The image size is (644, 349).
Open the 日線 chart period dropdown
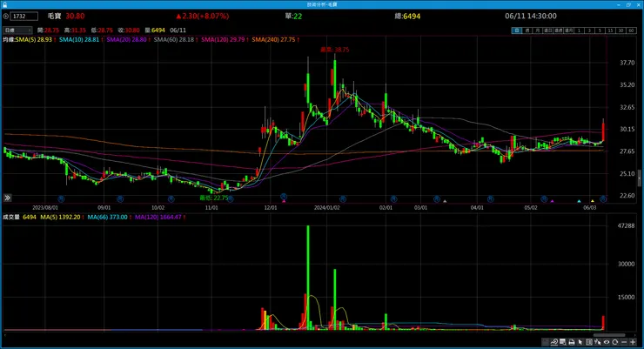[17, 30]
